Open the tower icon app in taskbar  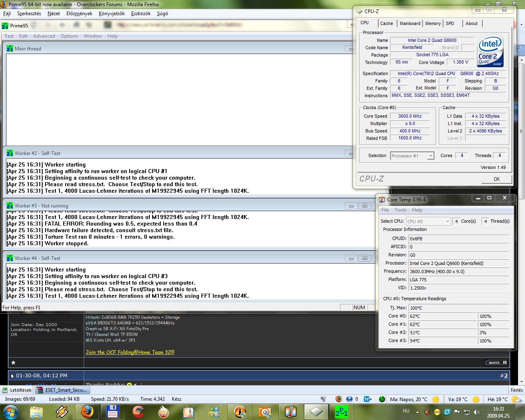coord(189,412)
